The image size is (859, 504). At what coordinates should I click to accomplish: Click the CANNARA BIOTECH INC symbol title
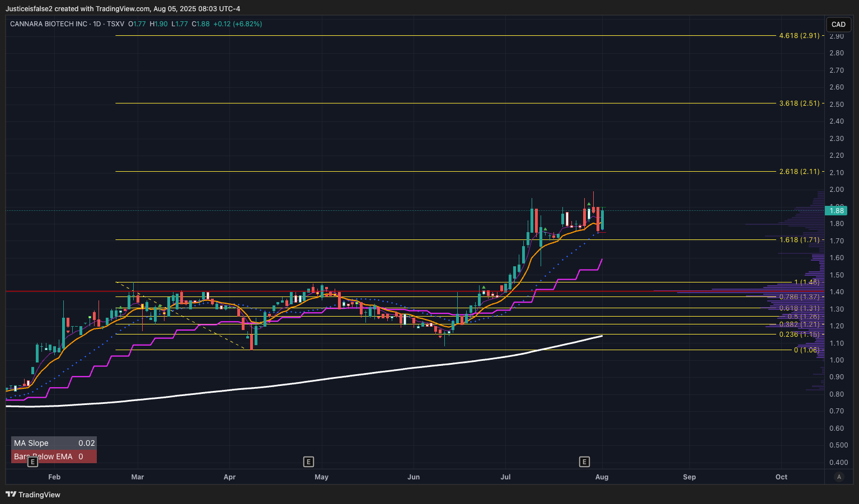[x=49, y=24]
